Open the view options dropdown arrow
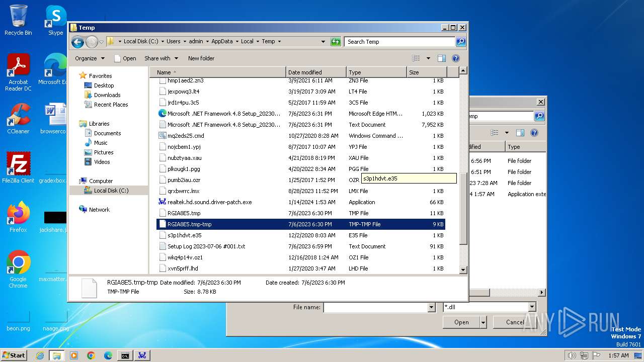This screenshot has width=644, height=362. (x=428, y=58)
